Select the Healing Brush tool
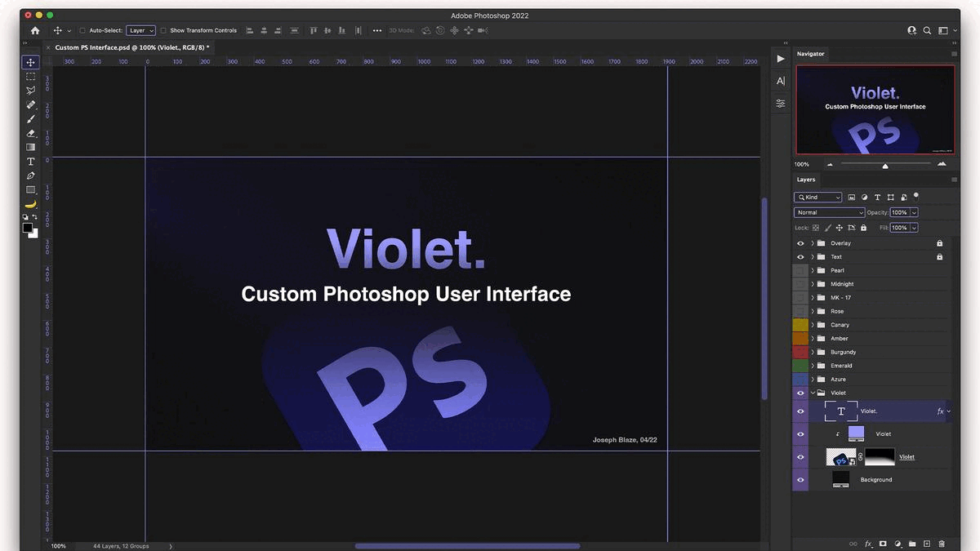This screenshot has height=551, width=980. coord(30,104)
